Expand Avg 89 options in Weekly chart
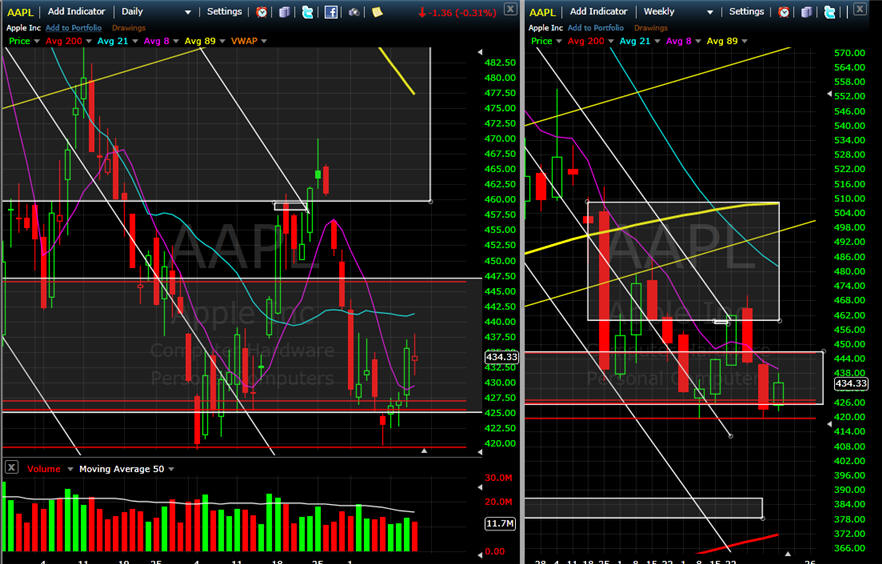This screenshot has width=882, height=564. pyautogui.click(x=745, y=41)
